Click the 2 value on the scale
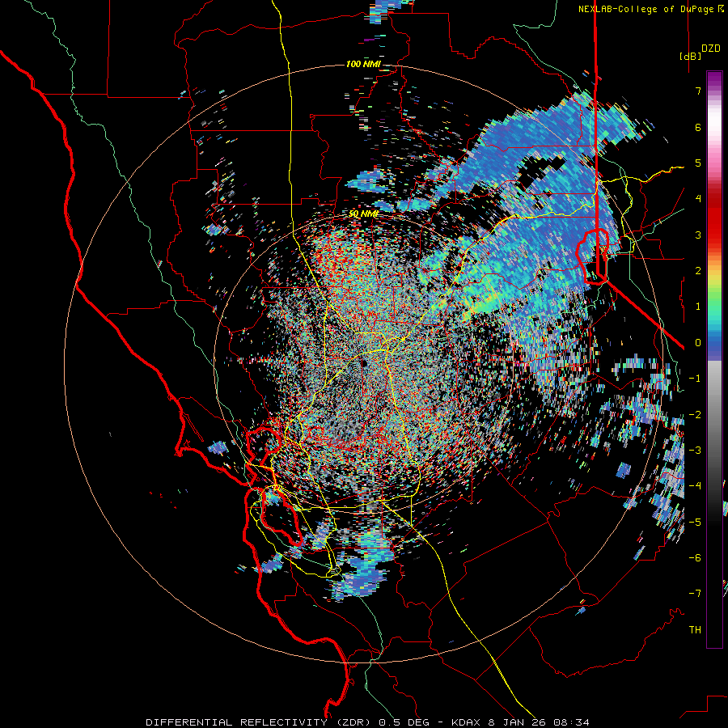 (698, 271)
